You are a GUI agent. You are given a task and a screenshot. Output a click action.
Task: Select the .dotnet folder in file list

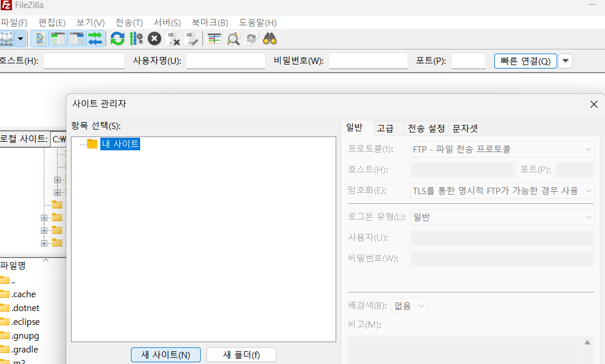(25, 308)
